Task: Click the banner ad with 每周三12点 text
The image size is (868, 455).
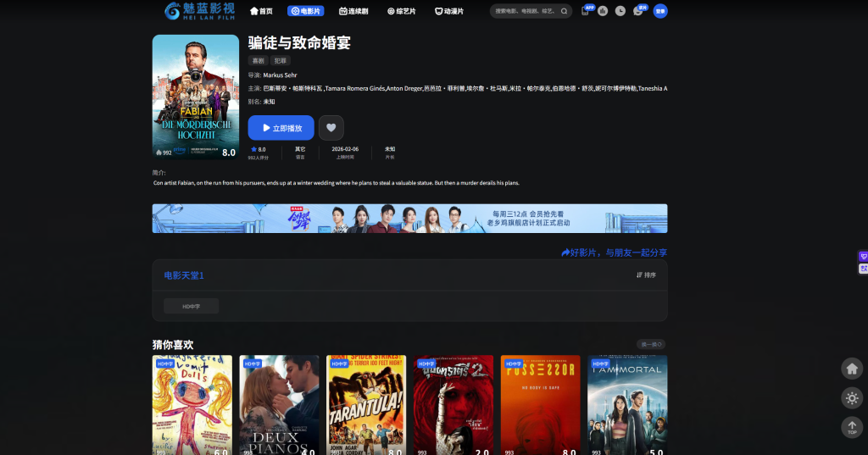Action: [410, 219]
